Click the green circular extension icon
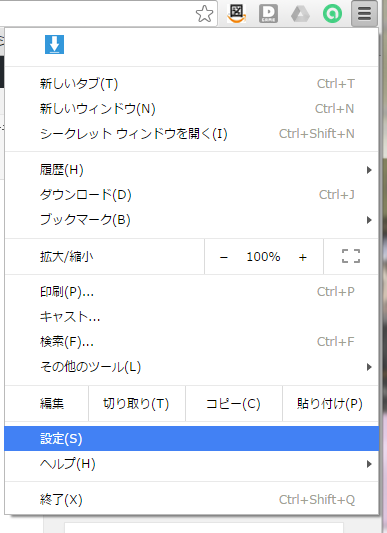Viewport: 387px width, 533px height. [332, 14]
